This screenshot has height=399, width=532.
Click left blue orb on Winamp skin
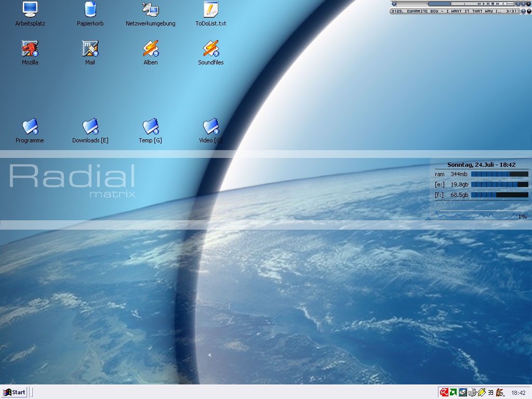click(394, 4)
